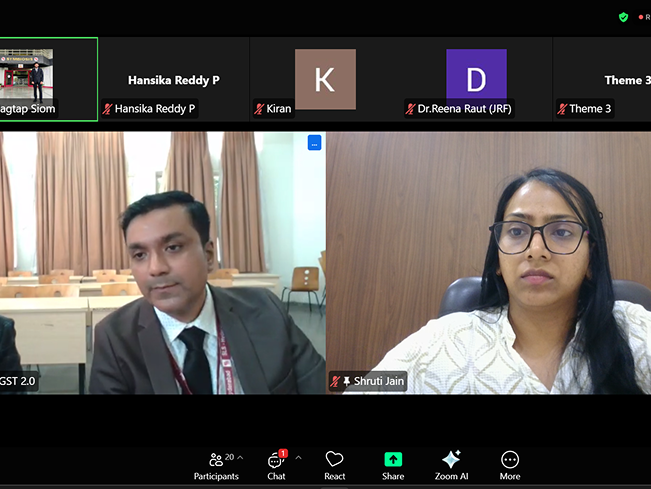Click the blue three-dots video options button

314,143
